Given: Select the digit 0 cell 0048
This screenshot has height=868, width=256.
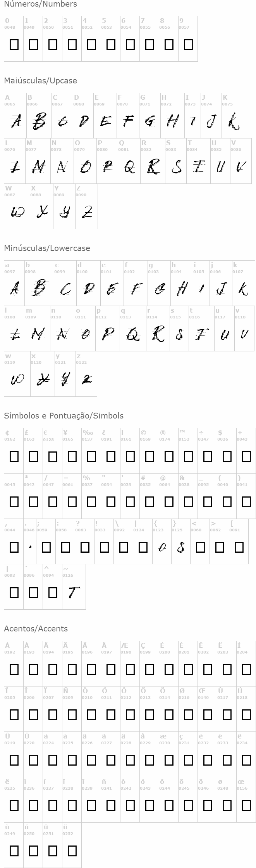Looking at the screenshot, I should coord(14,45).
